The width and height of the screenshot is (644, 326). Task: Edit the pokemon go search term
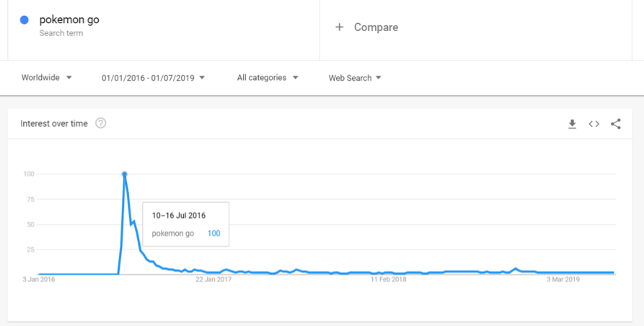point(69,20)
